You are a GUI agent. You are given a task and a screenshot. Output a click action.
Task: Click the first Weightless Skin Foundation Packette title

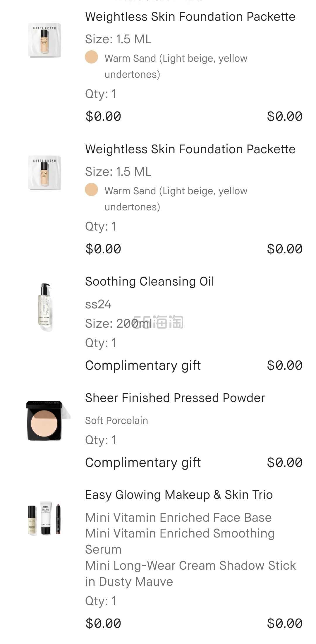point(190,17)
